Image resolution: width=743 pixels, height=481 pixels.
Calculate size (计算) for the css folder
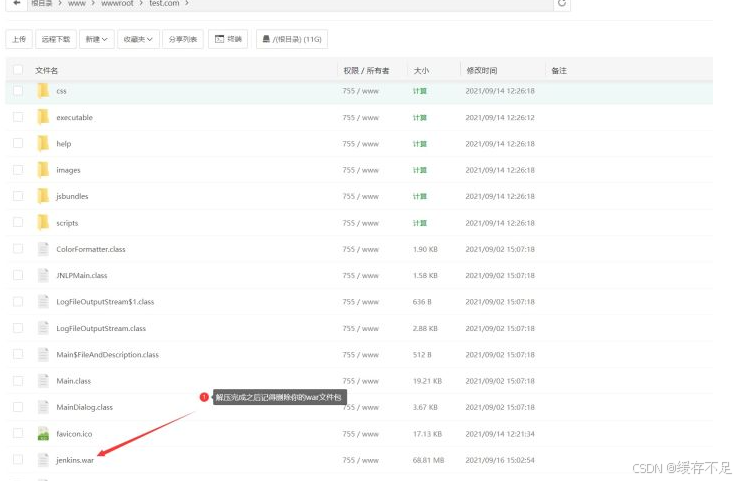click(420, 91)
